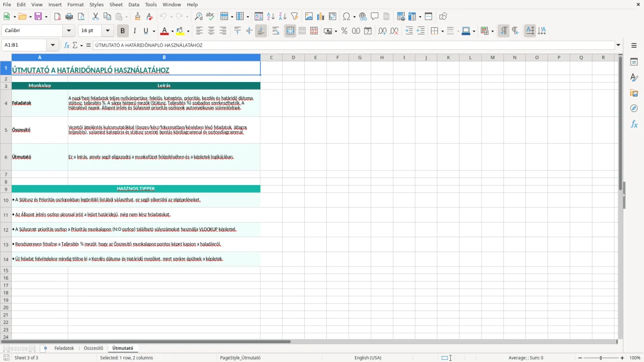The width and height of the screenshot is (644, 362).
Task: Click column B header
Action: 164,57
